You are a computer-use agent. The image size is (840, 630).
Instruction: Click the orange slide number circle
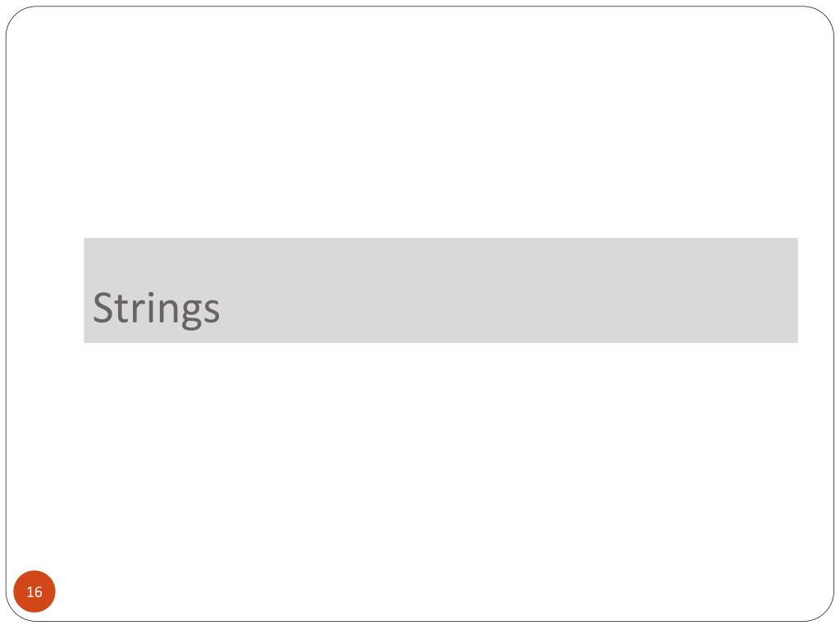pos(34,591)
